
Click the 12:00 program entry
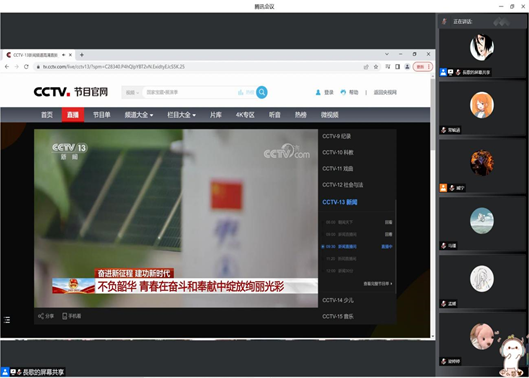pyautogui.click(x=357, y=271)
